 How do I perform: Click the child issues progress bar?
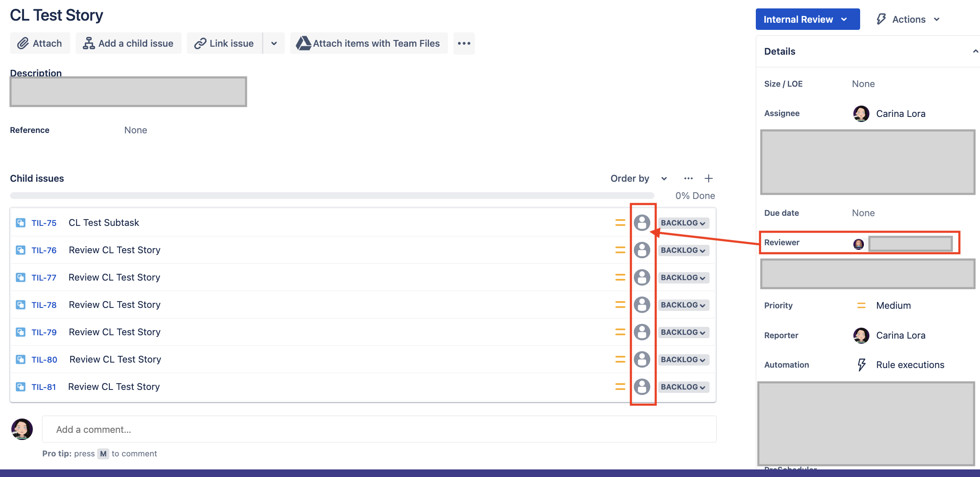(x=332, y=196)
